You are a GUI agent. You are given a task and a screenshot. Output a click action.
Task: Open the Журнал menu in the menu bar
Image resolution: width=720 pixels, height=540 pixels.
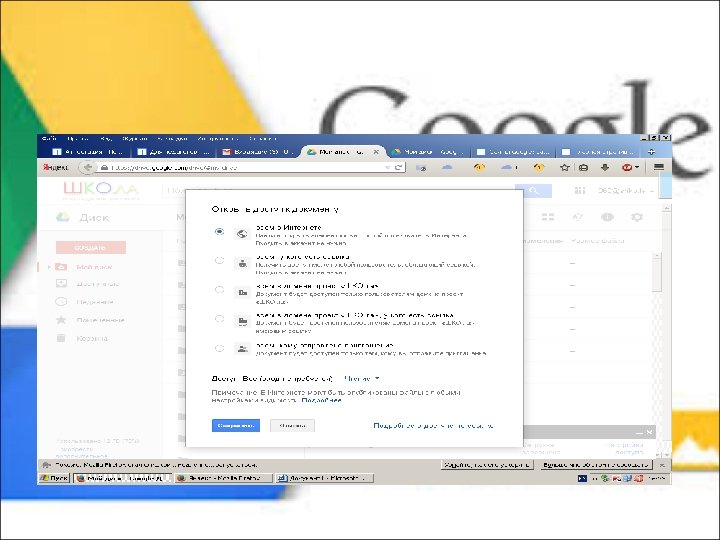pos(135,138)
